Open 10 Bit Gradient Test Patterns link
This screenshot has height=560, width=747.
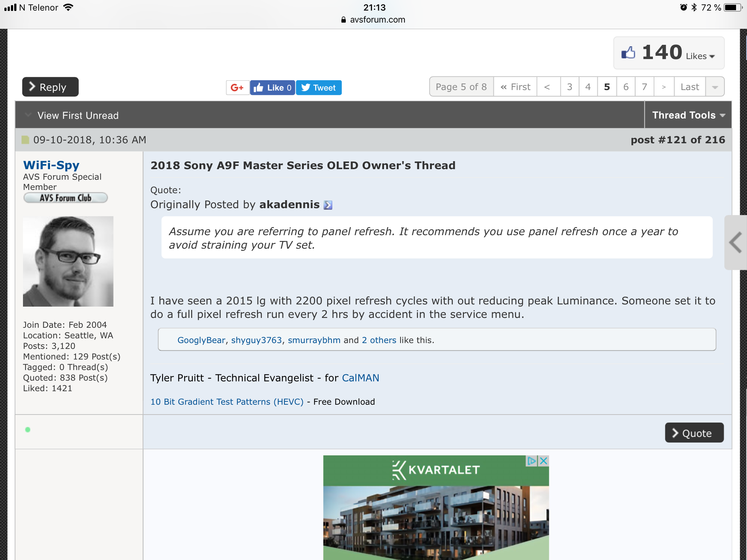coord(227,401)
